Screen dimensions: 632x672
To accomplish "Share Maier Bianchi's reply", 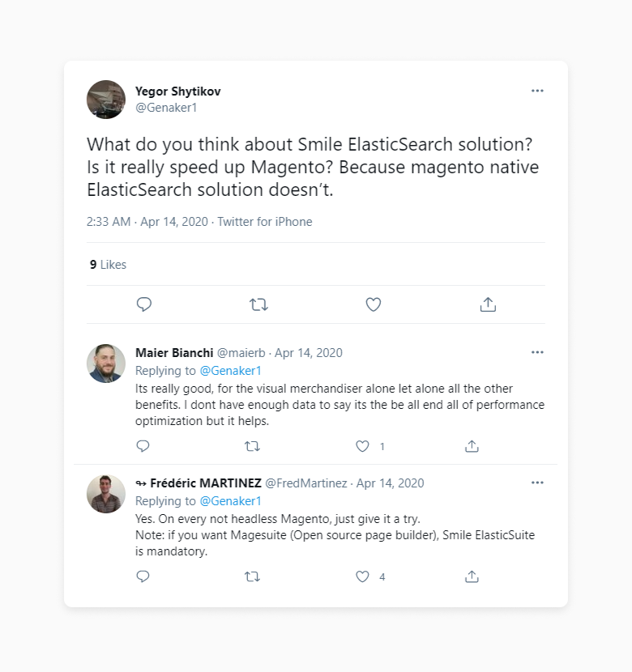I will point(472,446).
